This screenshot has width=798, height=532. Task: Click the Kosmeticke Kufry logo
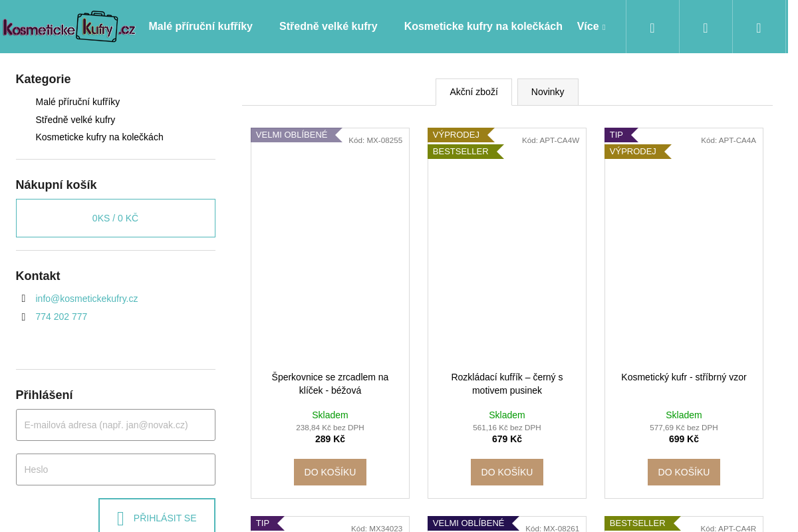click(x=69, y=27)
